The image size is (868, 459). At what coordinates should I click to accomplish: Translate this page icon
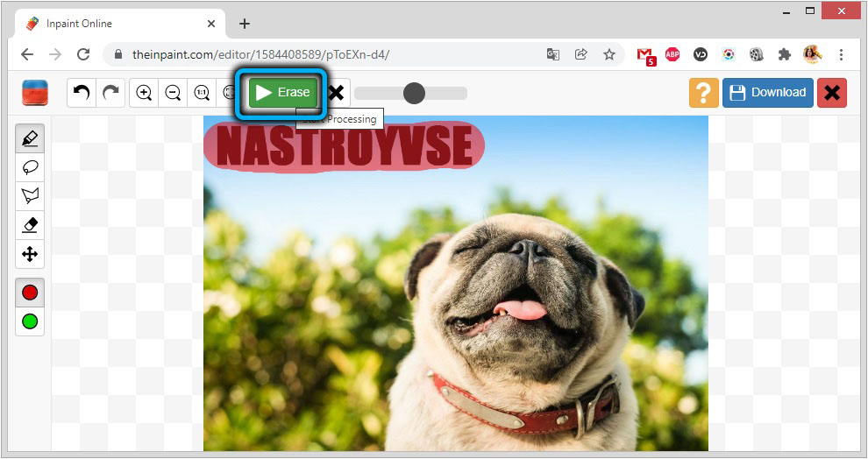(552, 54)
